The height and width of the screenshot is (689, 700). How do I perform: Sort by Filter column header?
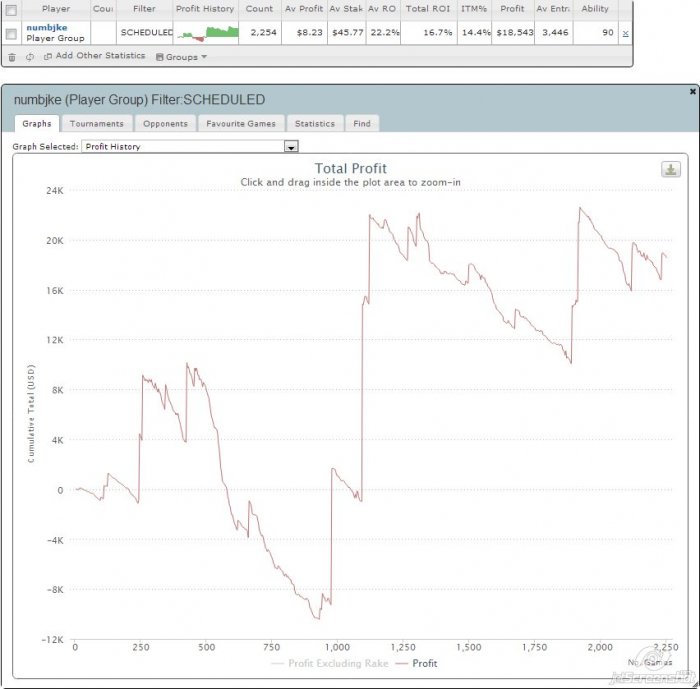pyautogui.click(x=144, y=9)
